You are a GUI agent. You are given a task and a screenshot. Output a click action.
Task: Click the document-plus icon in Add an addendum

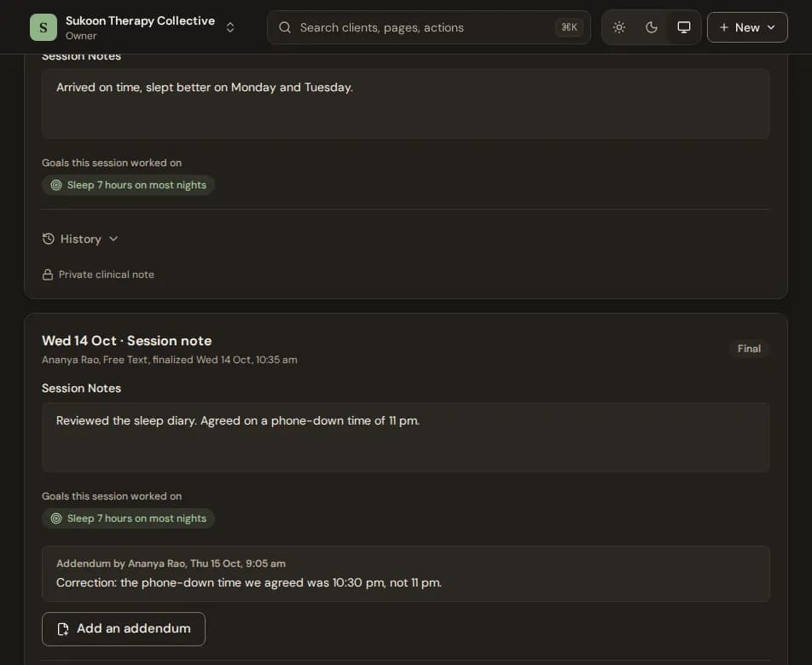pyautogui.click(x=63, y=629)
